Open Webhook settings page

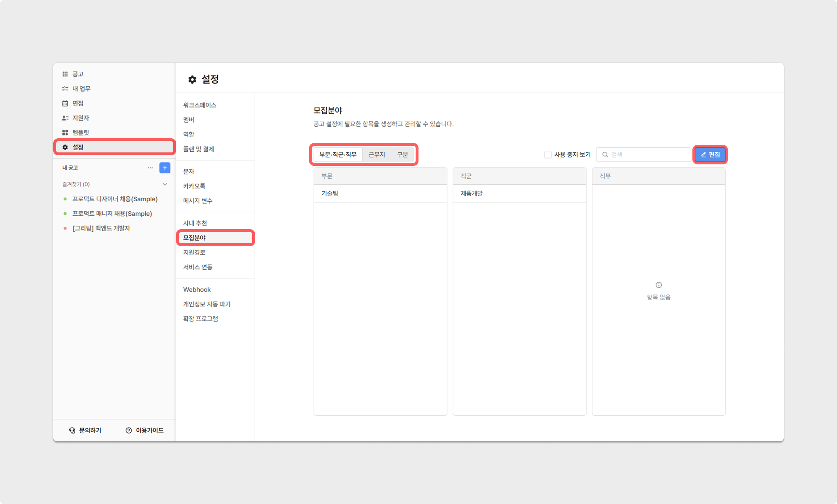point(197,290)
